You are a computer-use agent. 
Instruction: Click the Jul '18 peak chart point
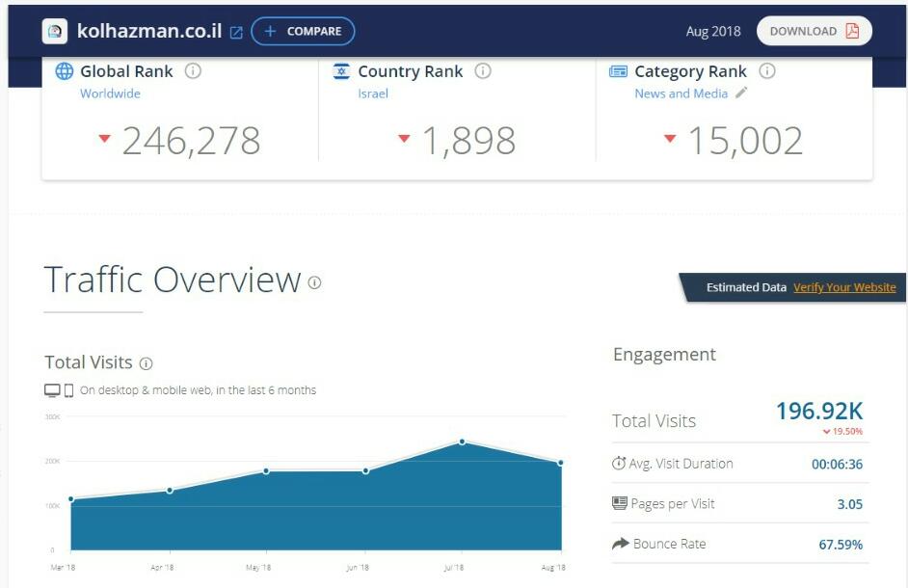tap(463, 441)
